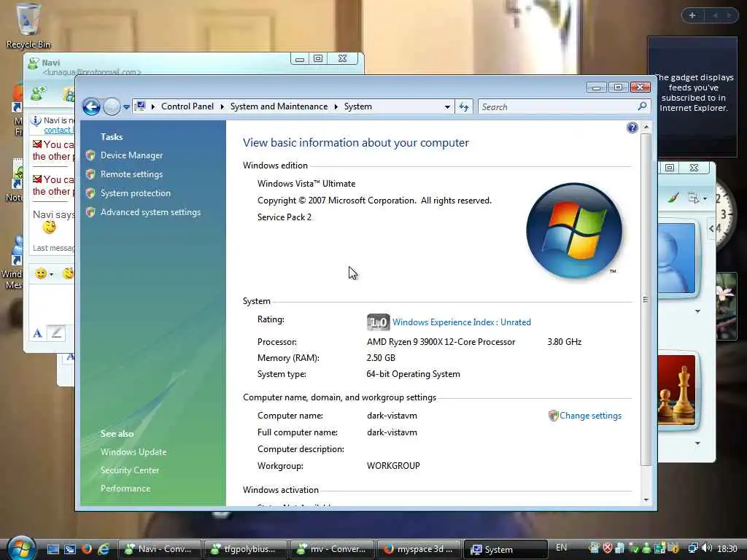Viewport: 747px width, 560px height.
Task: Open System protection task
Action: pos(135,193)
